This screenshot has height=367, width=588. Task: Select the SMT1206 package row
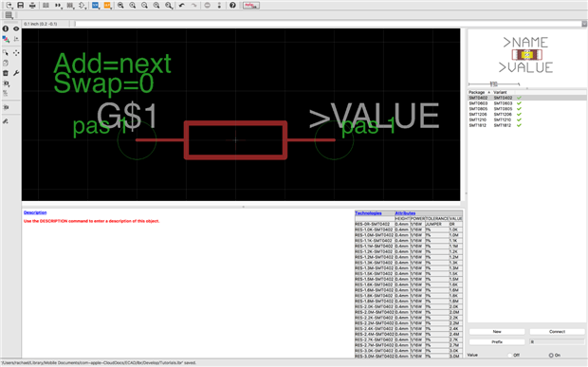point(527,115)
